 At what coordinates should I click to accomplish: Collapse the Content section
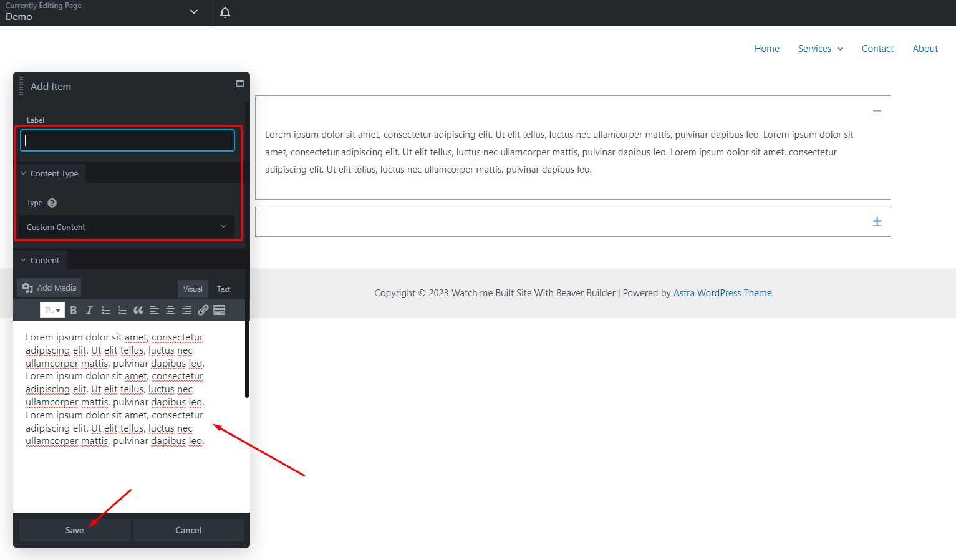click(x=41, y=260)
